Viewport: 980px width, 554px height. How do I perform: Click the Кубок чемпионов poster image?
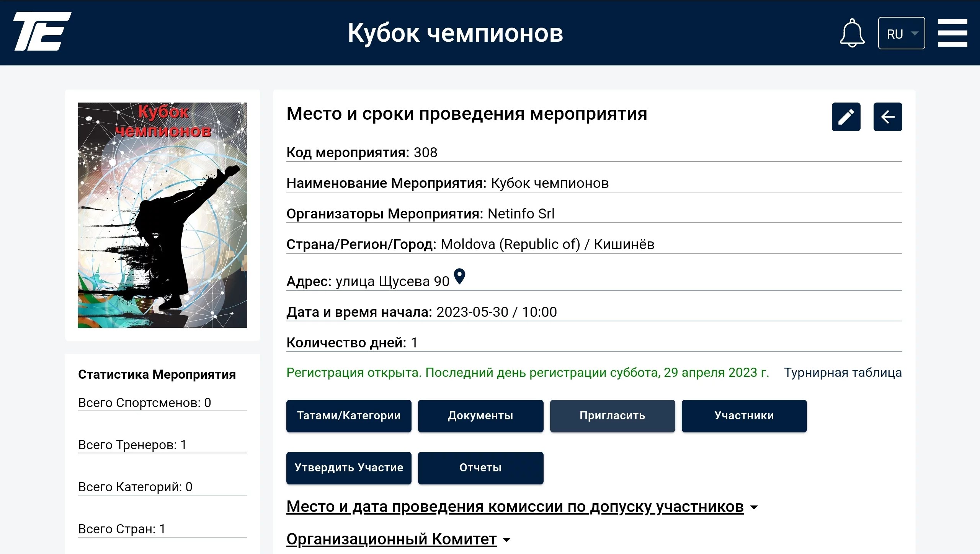[x=163, y=215]
